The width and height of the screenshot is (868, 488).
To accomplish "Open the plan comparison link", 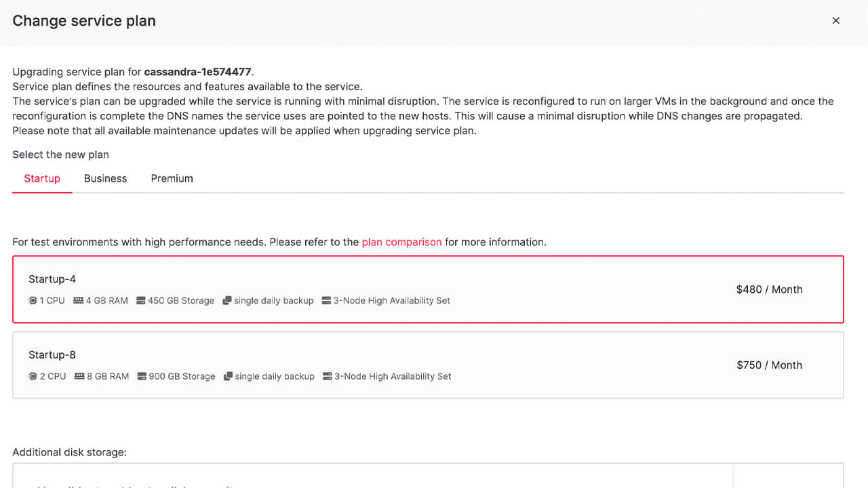I will tap(401, 242).
